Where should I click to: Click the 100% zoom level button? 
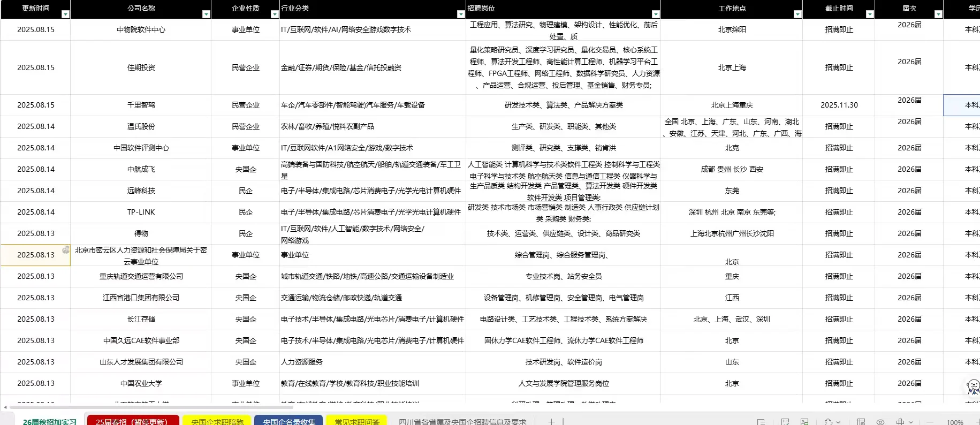(x=955, y=422)
